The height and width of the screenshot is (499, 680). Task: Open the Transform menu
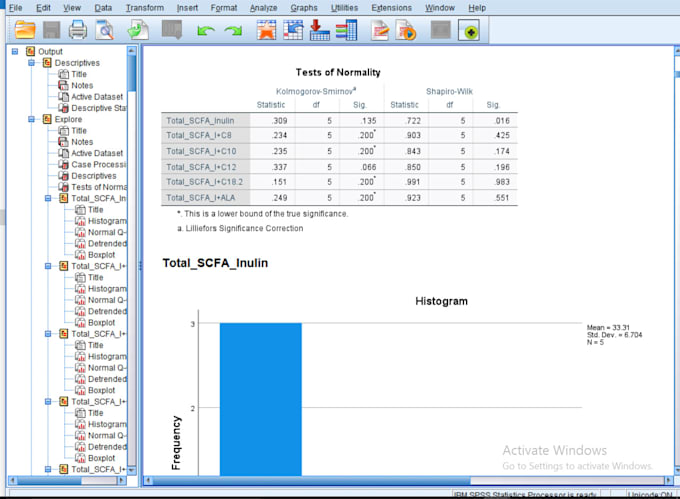pos(145,8)
